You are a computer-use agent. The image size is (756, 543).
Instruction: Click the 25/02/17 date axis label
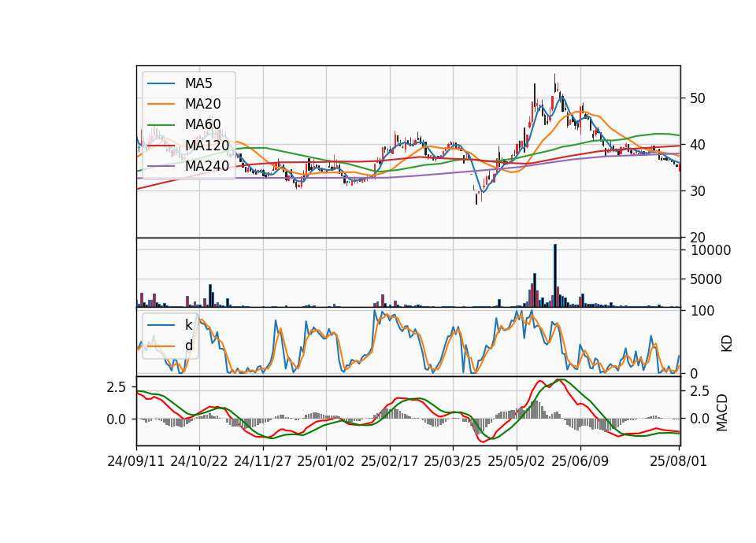point(390,461)
